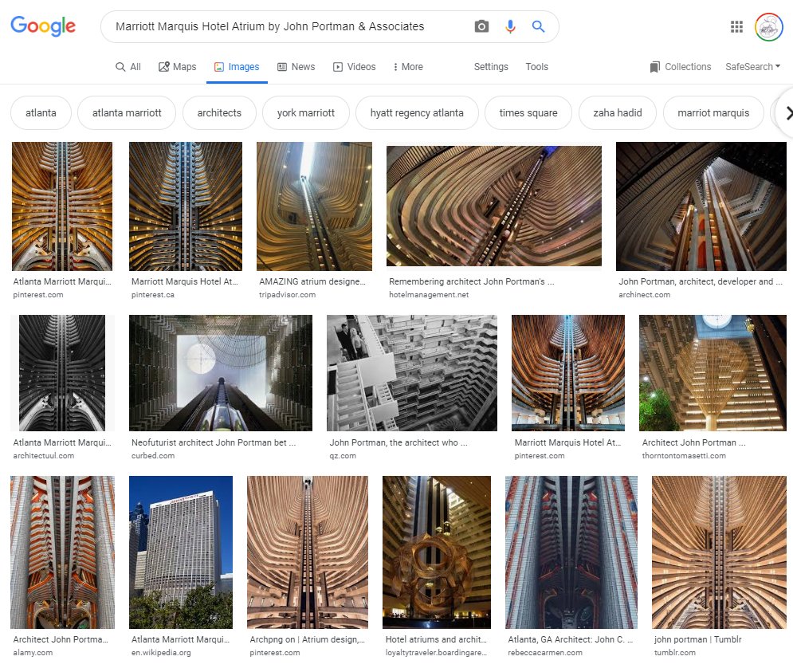Open the tumblr.com john portman thumbnail
The width and height of the screenshot is (793, 672).
pyautogui.click(x=719, y=552)
